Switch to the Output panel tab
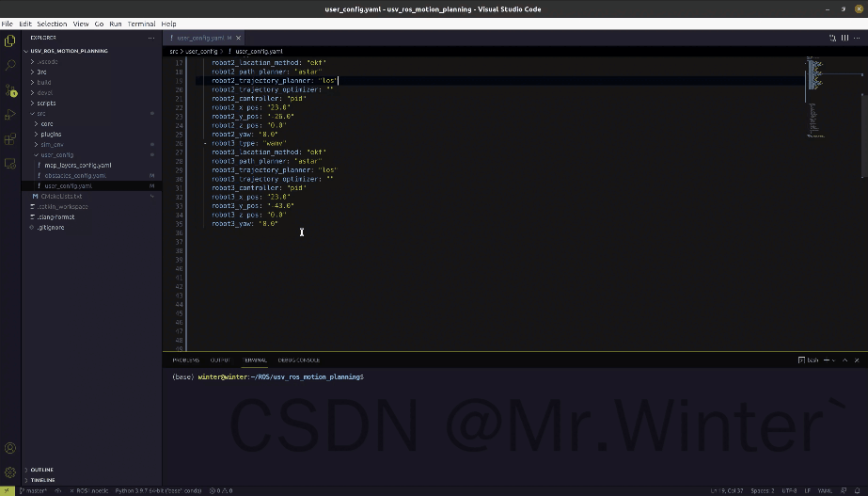Image resolution: width=868 pixels, height=496 pixels. pyautogui.click(x=220, y=360)
